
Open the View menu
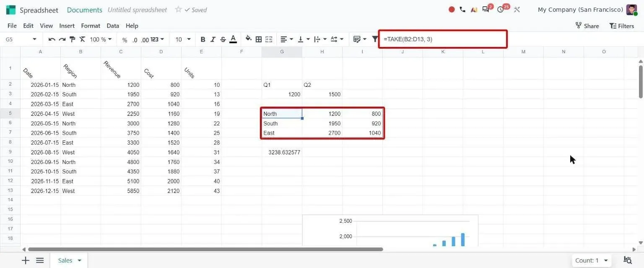click(x=46, y=26)
